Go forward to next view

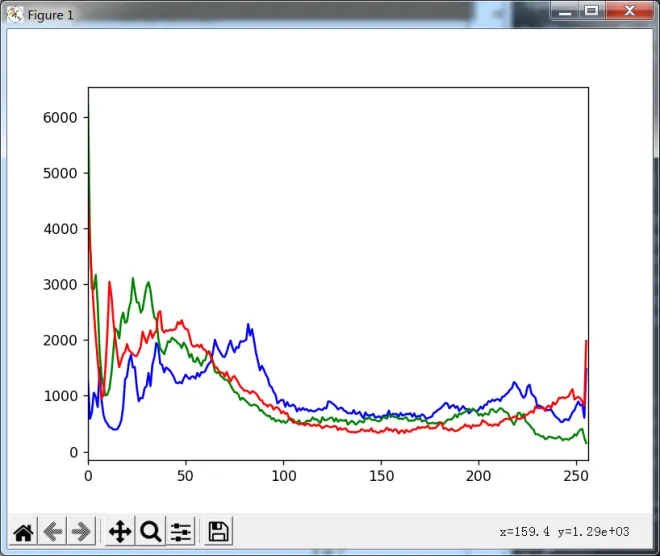pos(81,531)
